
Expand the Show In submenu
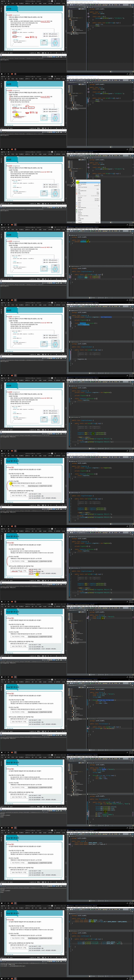click(80, 186)
